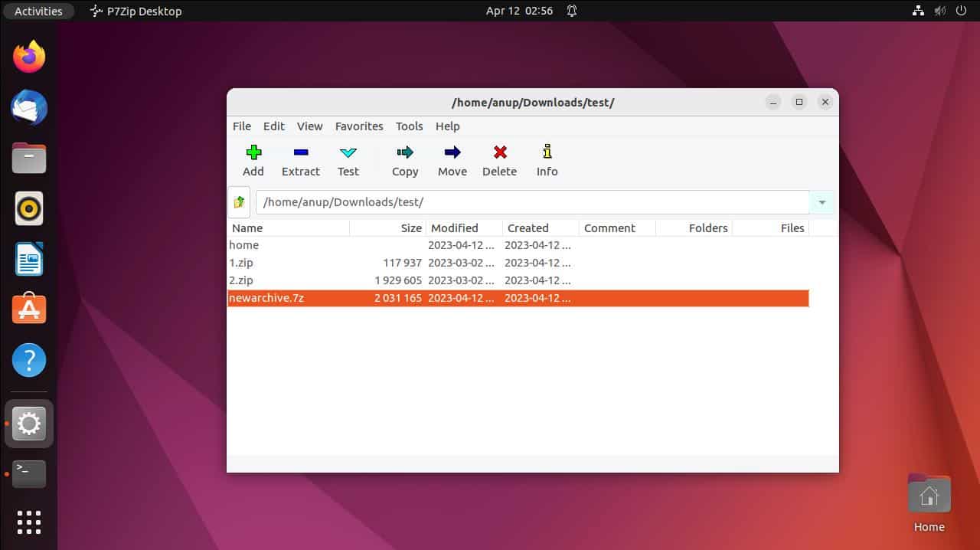Click the notification bell in the top bar
The width and height of the screenshot is (980, 550).
(571, 11)
